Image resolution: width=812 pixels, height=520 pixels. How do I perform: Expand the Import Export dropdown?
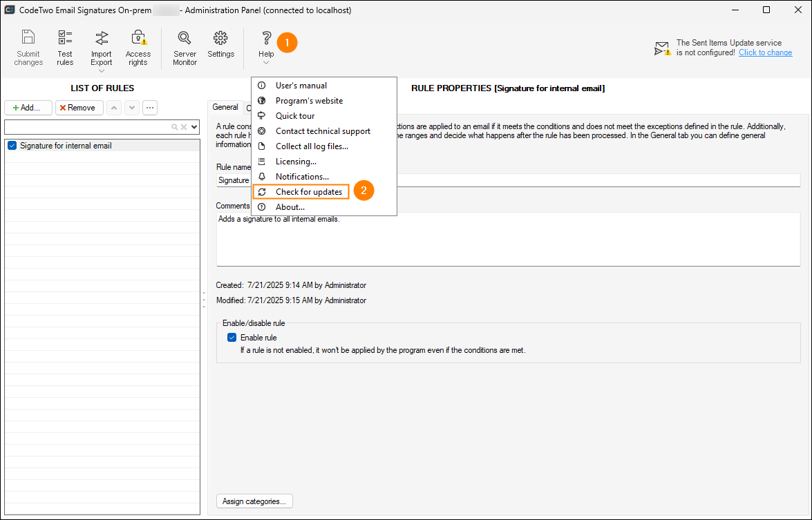click(102, 70)
